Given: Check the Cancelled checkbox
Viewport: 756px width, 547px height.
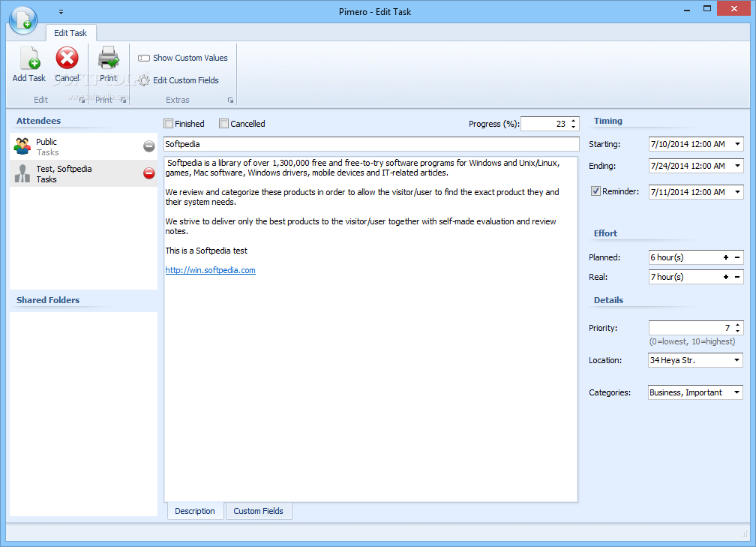Looking at the screenshot, I should (223, 124).
